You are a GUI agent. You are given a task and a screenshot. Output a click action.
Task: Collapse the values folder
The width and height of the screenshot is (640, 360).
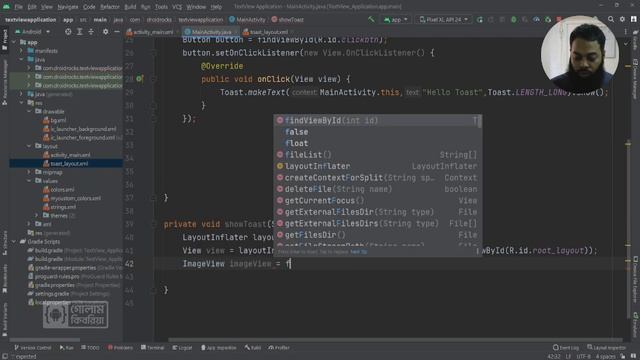pyautogui.click(x=29, y=181)
